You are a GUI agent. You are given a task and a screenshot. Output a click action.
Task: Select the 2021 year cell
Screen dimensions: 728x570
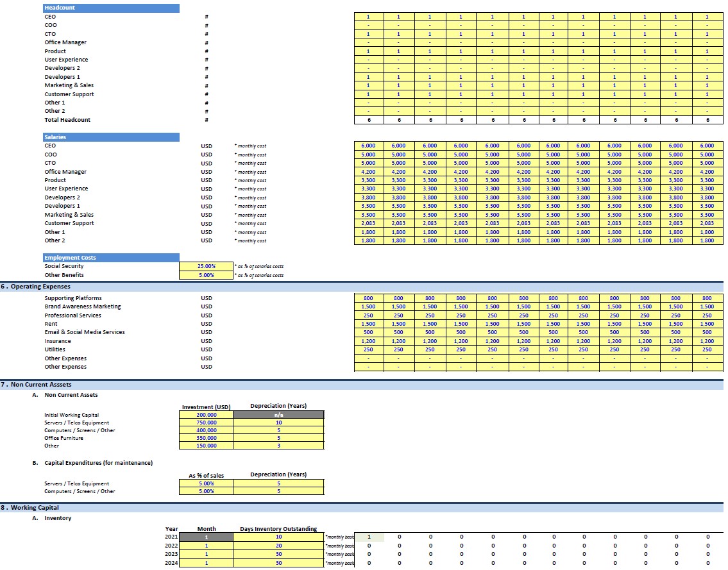click(171, 537)
